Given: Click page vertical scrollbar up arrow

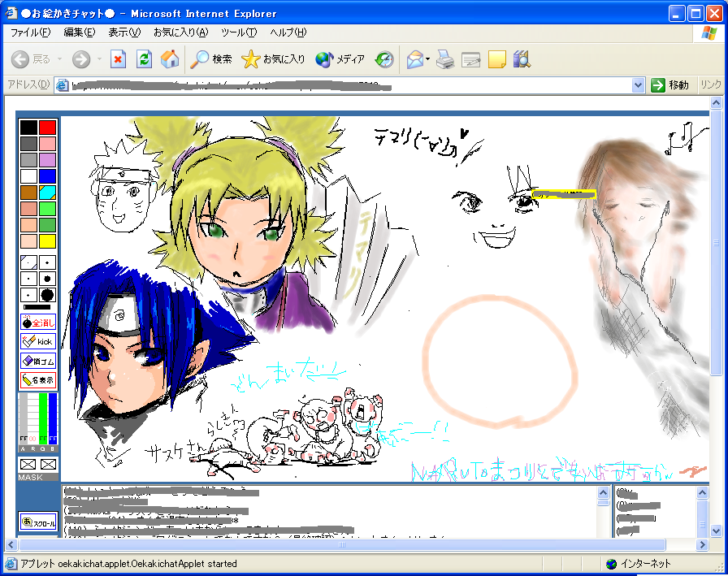Looking at the screenshot, I should click(x=716, y=103).
